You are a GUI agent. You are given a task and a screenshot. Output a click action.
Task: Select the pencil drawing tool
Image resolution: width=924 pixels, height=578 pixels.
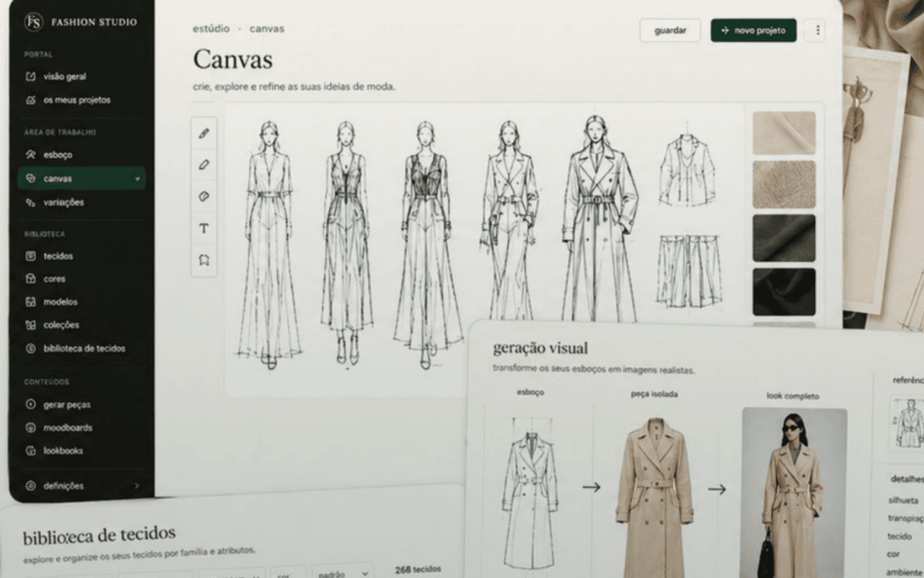coord(203,134)
